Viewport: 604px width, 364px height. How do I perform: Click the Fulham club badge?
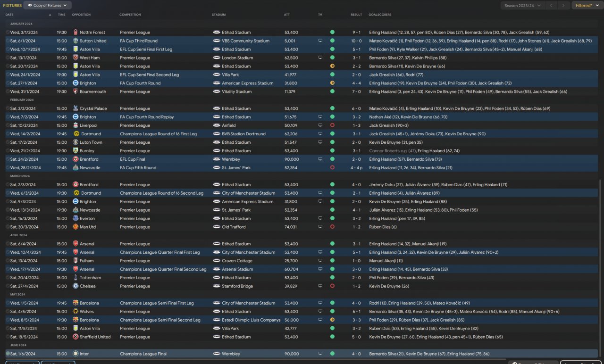75,261
